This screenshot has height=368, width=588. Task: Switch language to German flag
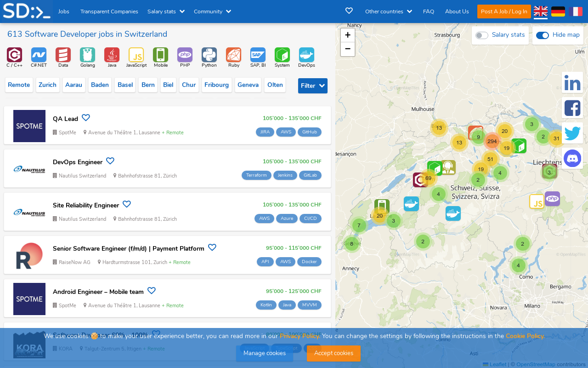[x=558, y=11]
